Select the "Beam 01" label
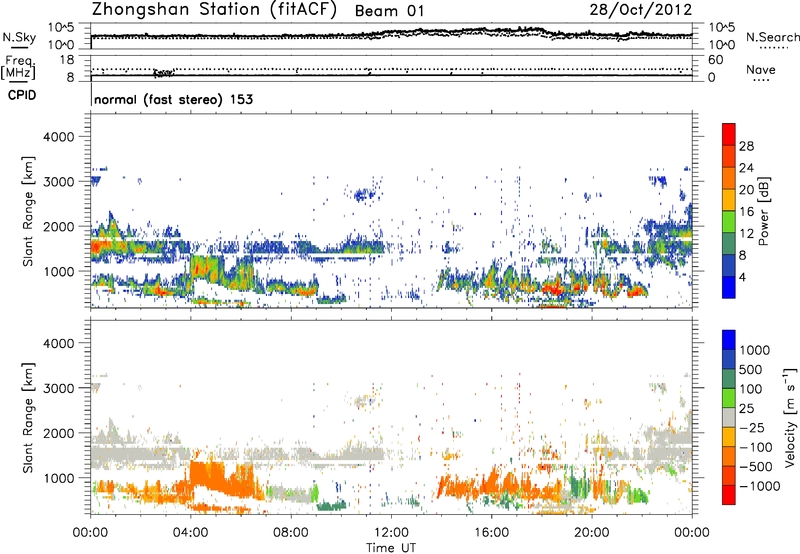 pos(389,11)
